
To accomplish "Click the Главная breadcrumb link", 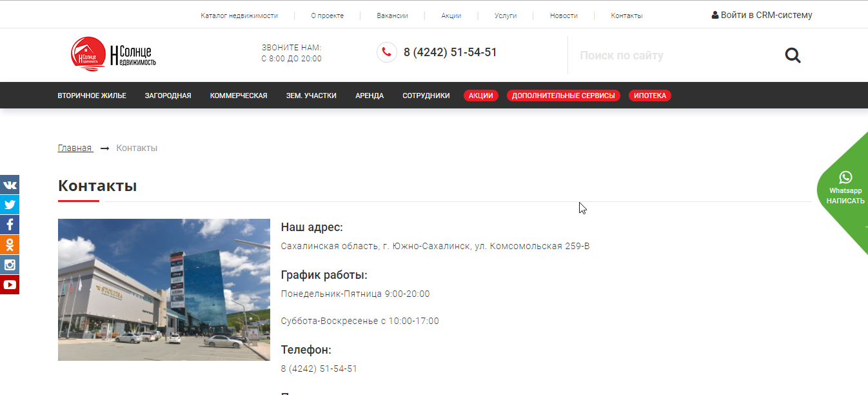I will pyautogui.click(x=75, y=148).
